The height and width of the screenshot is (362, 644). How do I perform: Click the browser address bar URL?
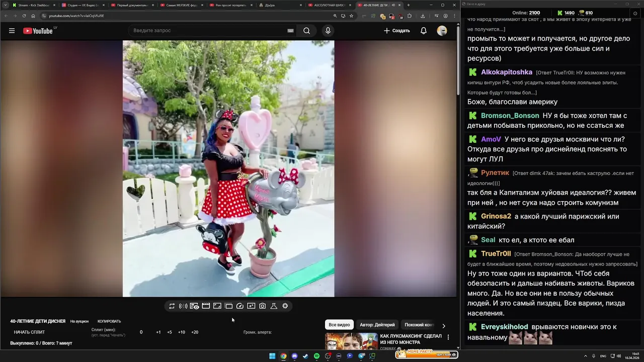(76, 16)
